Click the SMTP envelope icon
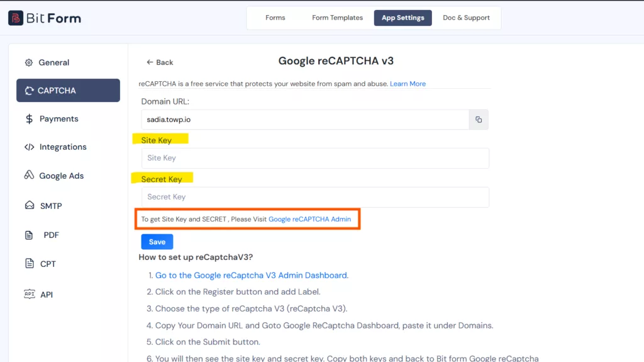Viewport: 644px width, 362px height. point(30,205)
